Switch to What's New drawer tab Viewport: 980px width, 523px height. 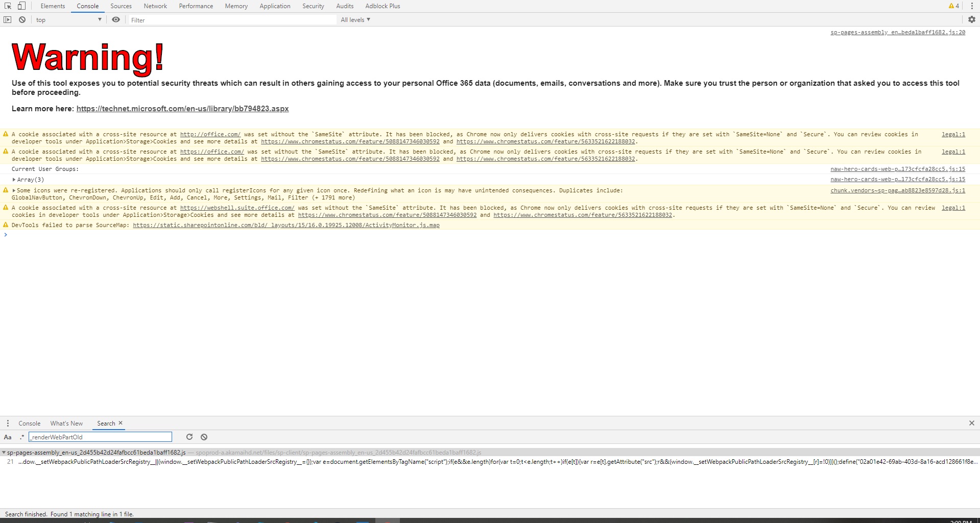coord(66,423)
